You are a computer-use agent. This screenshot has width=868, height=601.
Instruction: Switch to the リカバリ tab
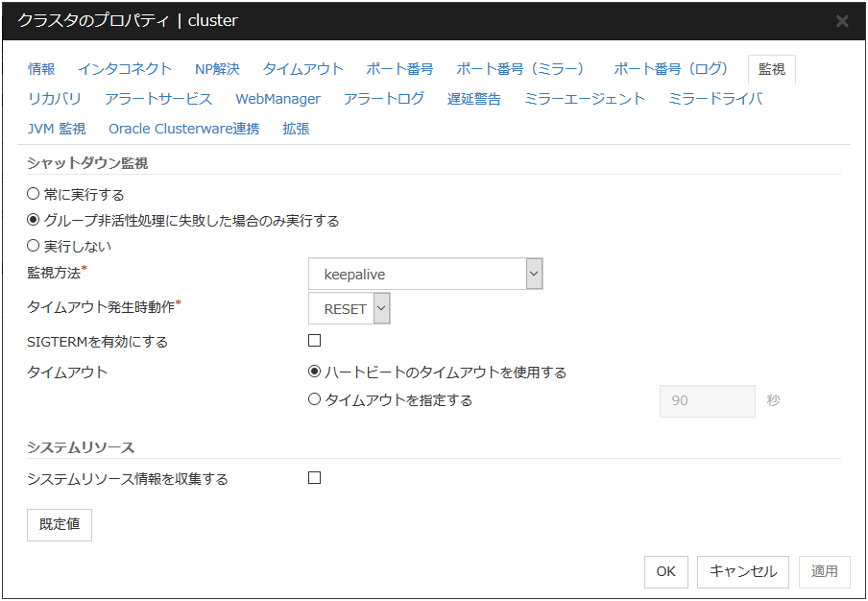[x=55, y=99]
